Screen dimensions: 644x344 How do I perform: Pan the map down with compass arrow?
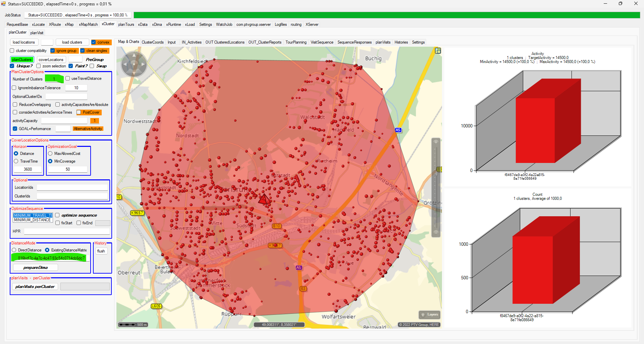click(134, 73)
